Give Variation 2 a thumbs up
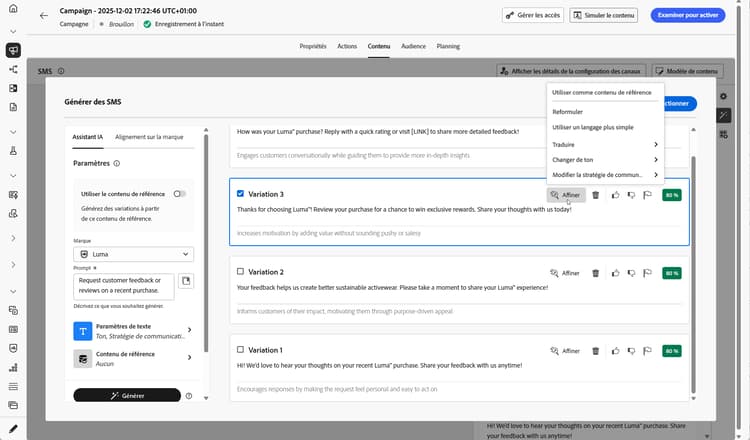 point(616,273)
